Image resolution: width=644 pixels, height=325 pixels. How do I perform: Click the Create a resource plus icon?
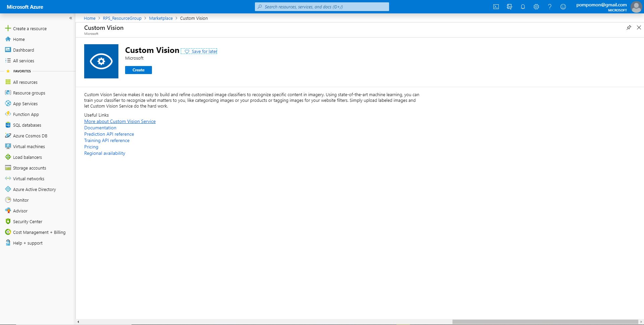click(x=8, y=28)
